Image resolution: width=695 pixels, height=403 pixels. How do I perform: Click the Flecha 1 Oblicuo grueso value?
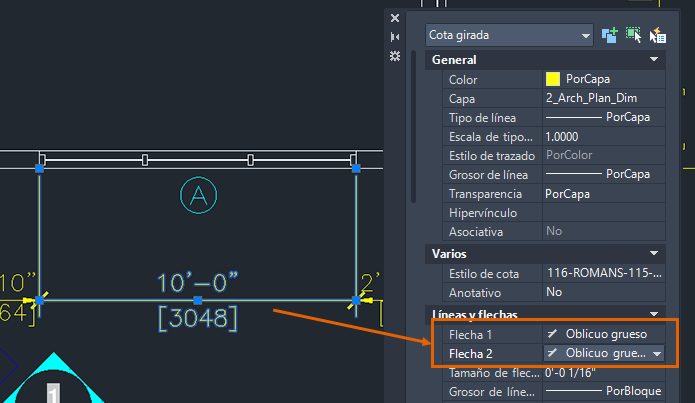coord(604,334)
